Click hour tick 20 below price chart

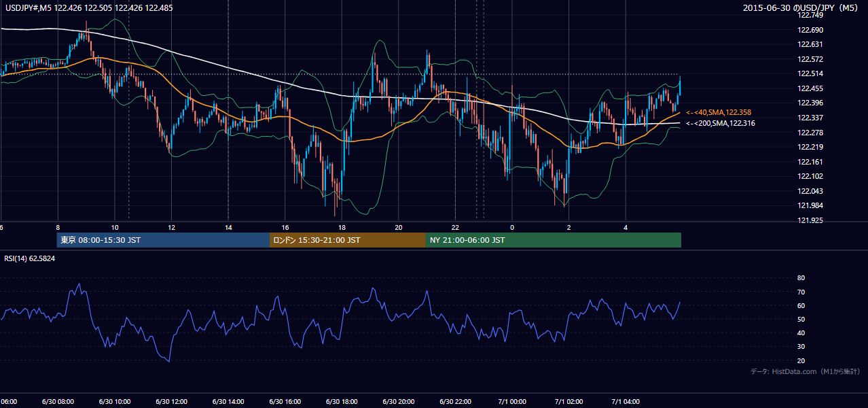coord(399,227)
